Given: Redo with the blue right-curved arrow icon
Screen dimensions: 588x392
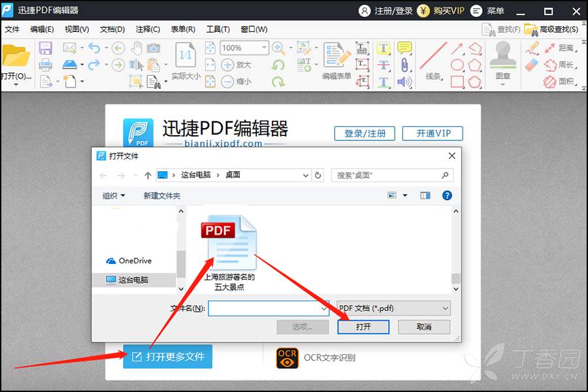Looking at the screenshot, I should tap(94, 65).
